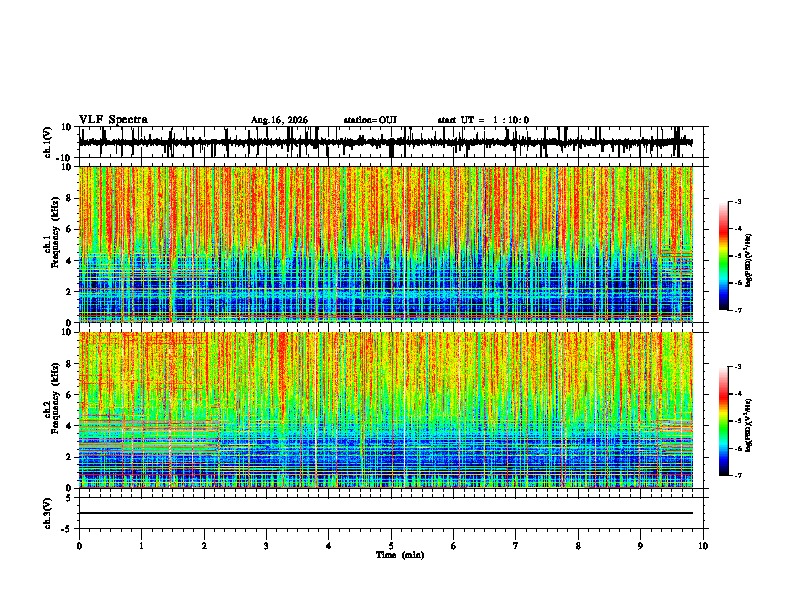This screenshot has height=612, width=792.
Task: Click the 9 minute tick label
Action: tap(640, 546)
